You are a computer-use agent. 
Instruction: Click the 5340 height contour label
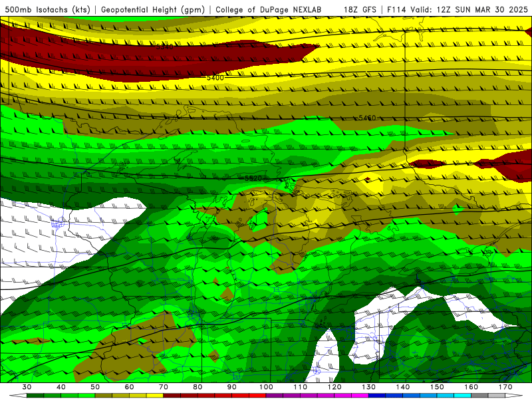tap(164, 47)
